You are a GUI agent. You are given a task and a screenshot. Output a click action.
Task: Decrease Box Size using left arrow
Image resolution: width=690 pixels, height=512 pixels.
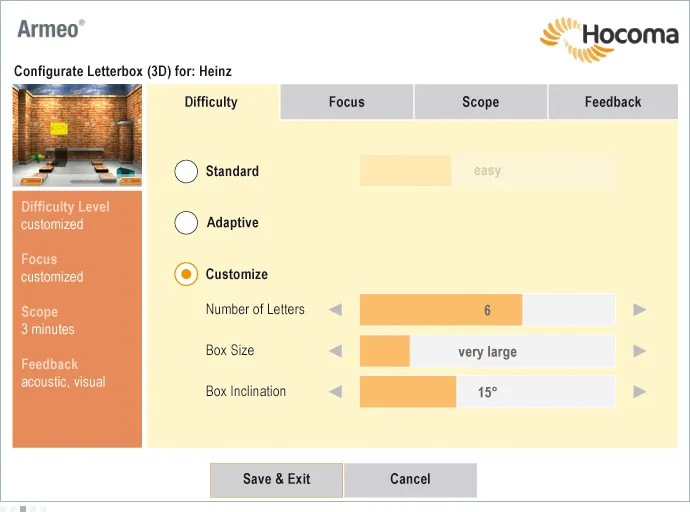(335, 351)
